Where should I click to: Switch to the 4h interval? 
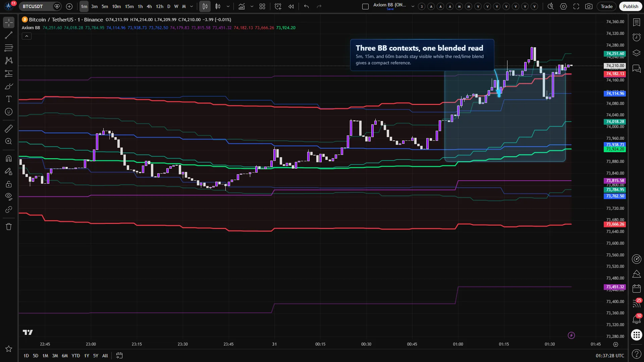pyautogui.click(x=149, y=6)
